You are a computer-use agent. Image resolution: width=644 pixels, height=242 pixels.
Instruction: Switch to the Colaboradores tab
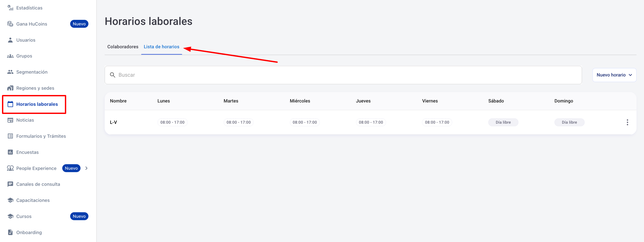coord(123,47)
